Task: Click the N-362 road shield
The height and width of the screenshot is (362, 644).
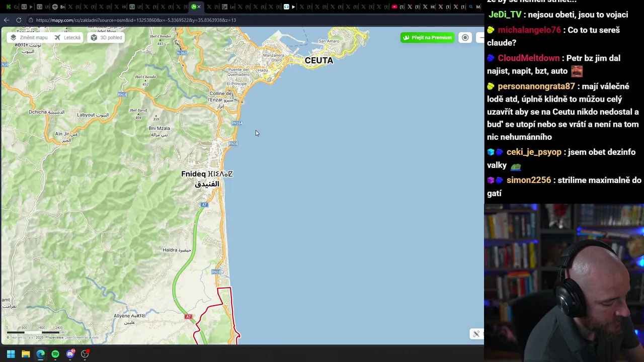Action: coord(182,53)
